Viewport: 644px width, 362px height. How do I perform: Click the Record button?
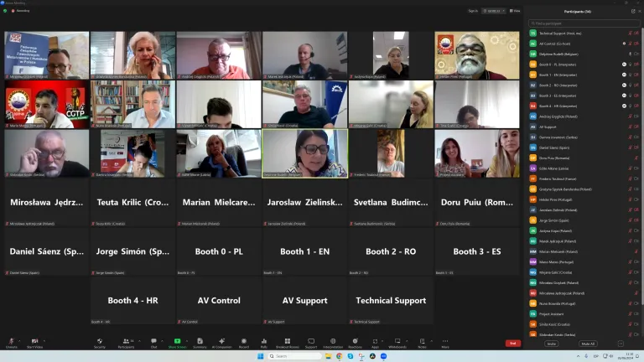[243, 343]
